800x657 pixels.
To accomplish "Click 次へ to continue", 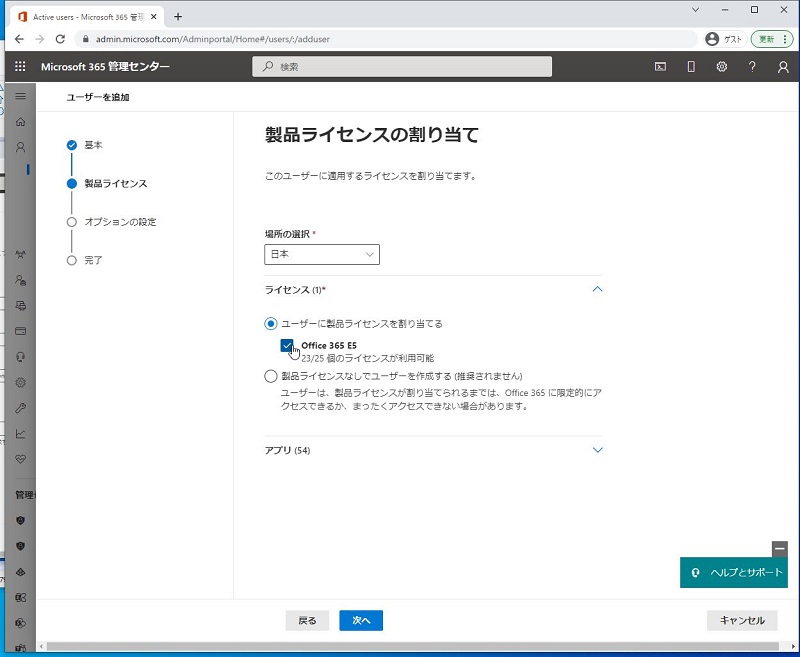I will (x=361, y=620).
